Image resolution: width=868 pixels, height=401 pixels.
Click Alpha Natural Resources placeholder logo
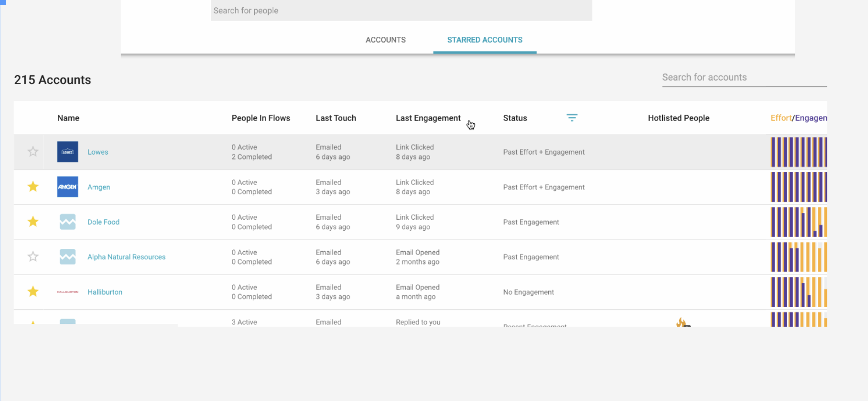[67, 256]
